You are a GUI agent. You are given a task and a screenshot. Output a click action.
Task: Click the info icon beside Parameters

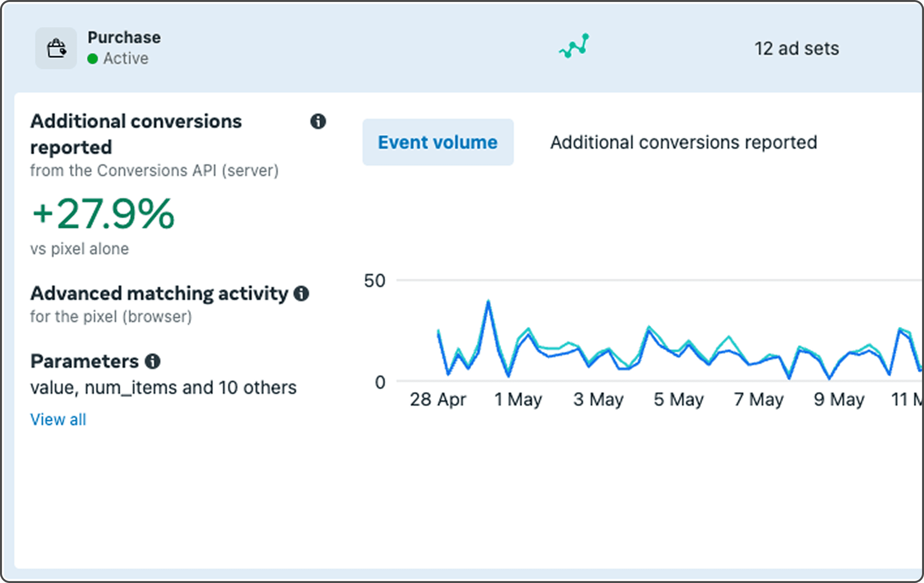(152, 361)
